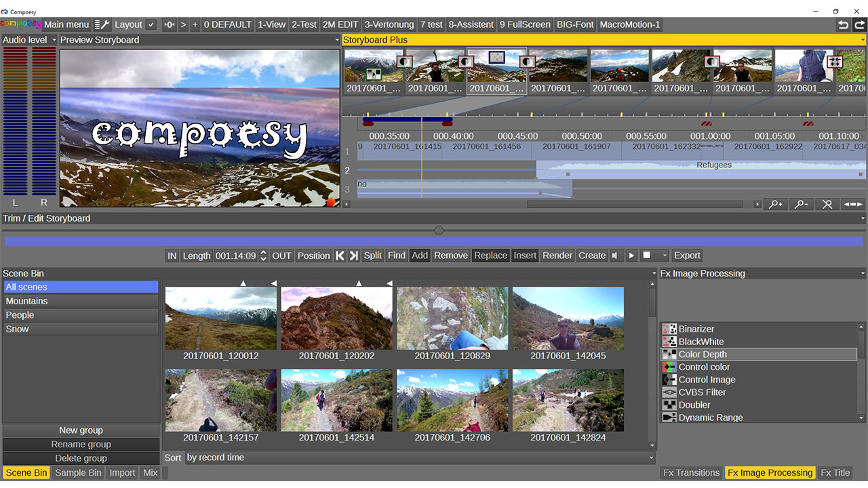Open the Sample Bin tab
Screen dimensions: 868x488
[x=78, y=473]
